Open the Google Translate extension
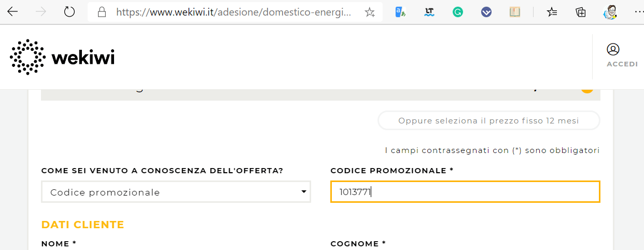This screenshot has width=644, height=250. pyautogui.click(x=400, y=12)
